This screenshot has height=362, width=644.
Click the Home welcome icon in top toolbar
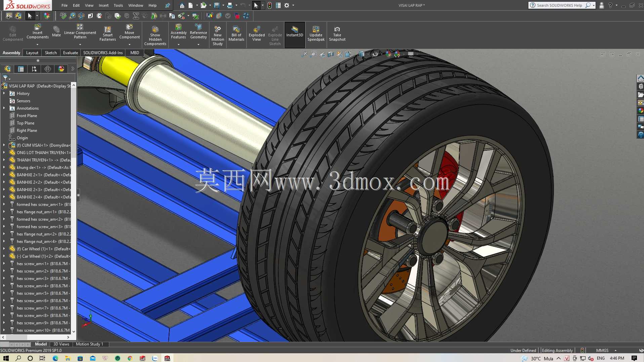pos(182,5)
